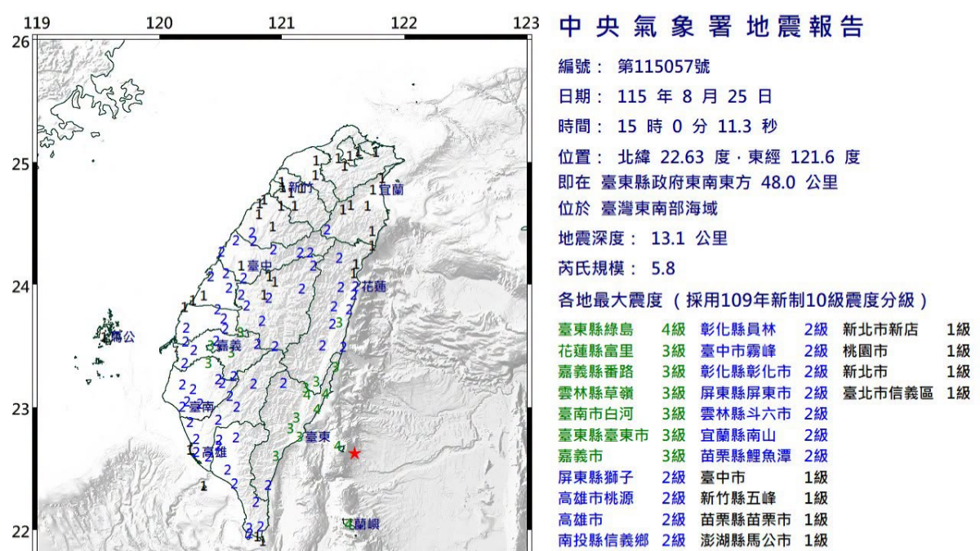Select the magnitude line 芮氏規模 5.8
The height and width of the screenshot is (551, 980).
[x=617, y=269]
